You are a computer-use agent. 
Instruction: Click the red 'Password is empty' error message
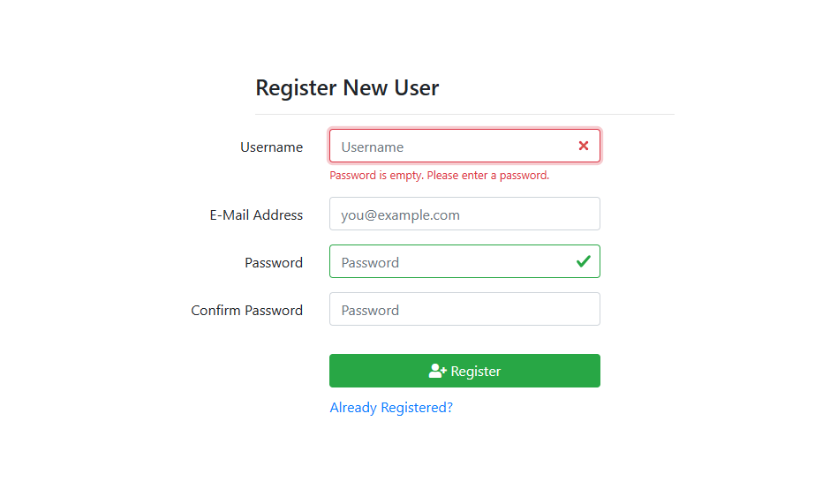[x=440, y=176]
